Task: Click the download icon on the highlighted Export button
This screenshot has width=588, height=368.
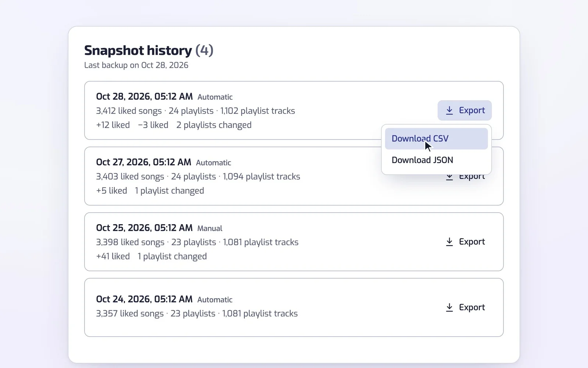Action: (449, 110)
